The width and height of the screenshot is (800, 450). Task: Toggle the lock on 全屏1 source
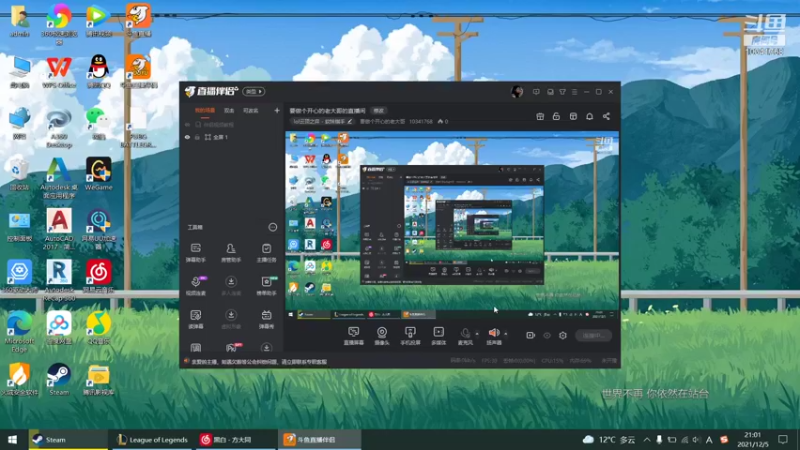[197, 137]
